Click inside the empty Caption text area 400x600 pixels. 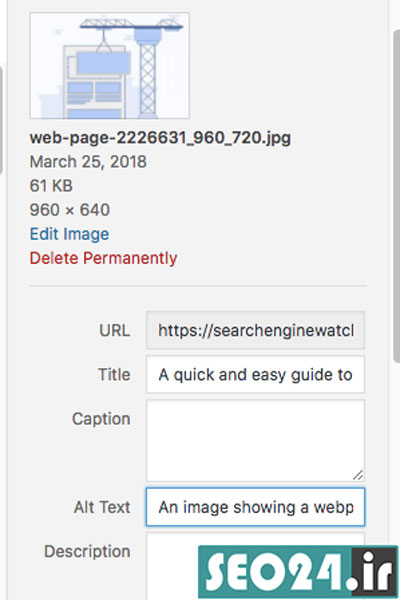[255, 440]
